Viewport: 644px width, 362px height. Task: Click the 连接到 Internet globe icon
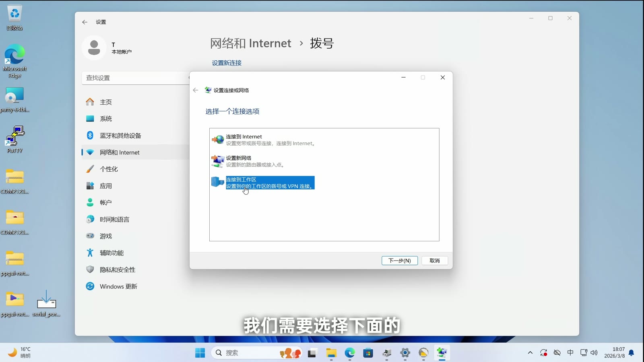click(218, 140)
